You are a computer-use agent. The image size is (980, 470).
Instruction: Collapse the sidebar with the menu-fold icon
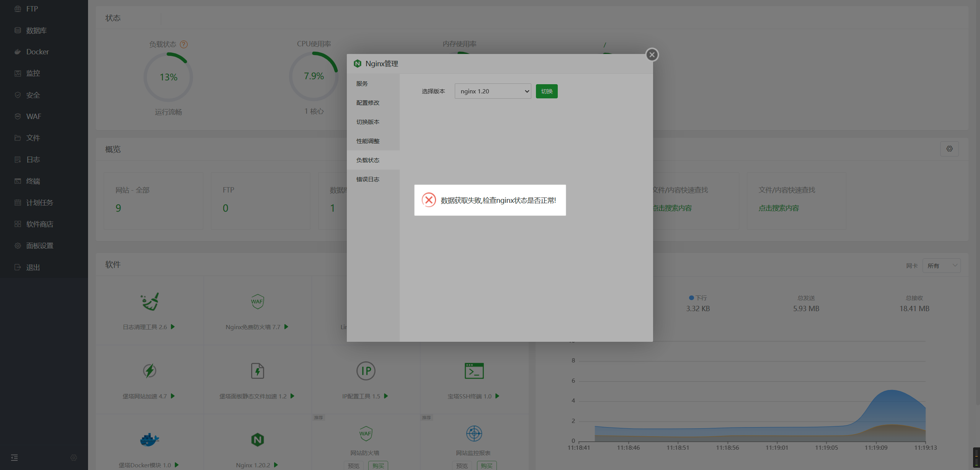pyautogui.click(x=15, y=457)
